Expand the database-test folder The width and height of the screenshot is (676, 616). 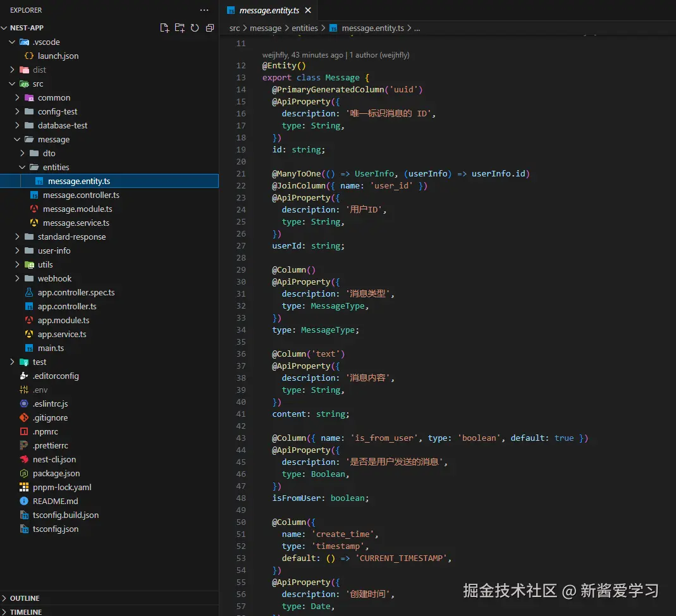pyautogui.click(x=17, y=125)
